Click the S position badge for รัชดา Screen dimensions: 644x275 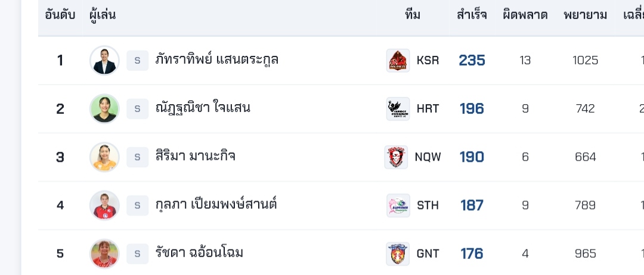coord(137,254)
